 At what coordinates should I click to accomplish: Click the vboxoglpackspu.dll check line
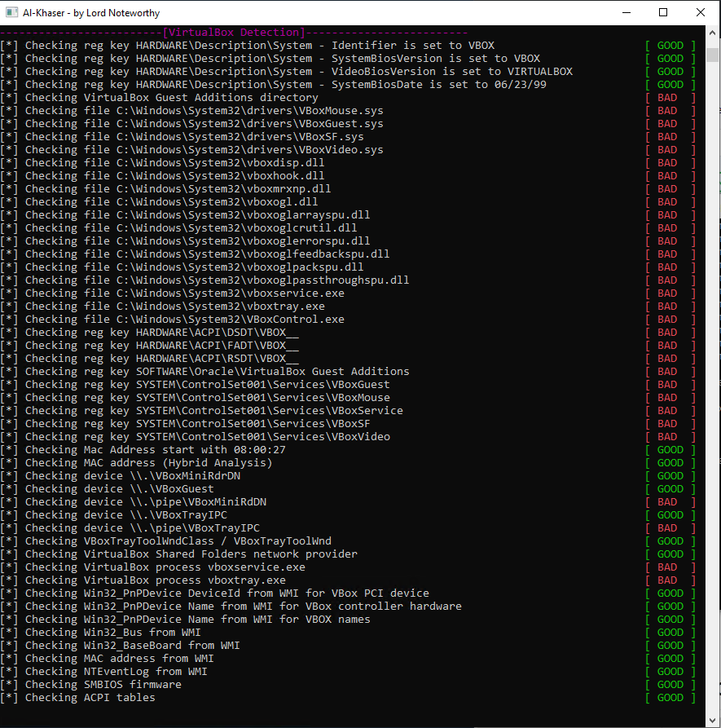(x=348, y=267)
